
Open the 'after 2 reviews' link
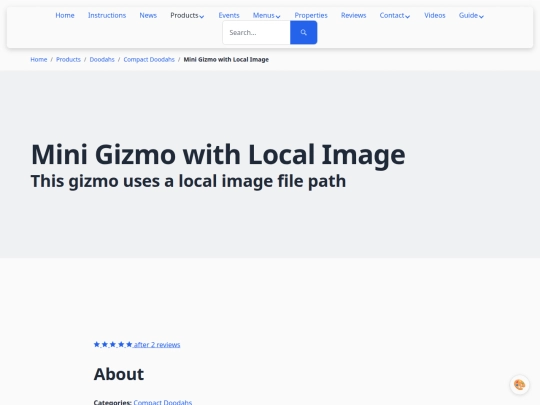(157, 345)
